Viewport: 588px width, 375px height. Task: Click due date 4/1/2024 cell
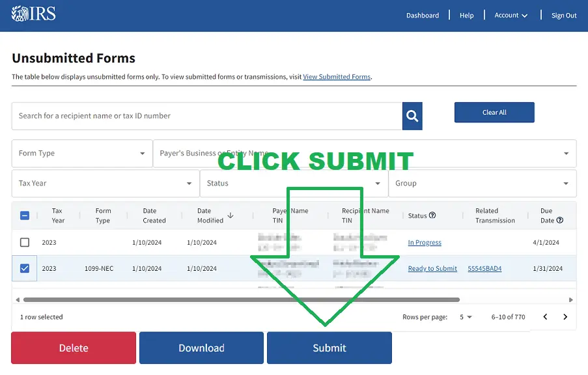(546, 243)
